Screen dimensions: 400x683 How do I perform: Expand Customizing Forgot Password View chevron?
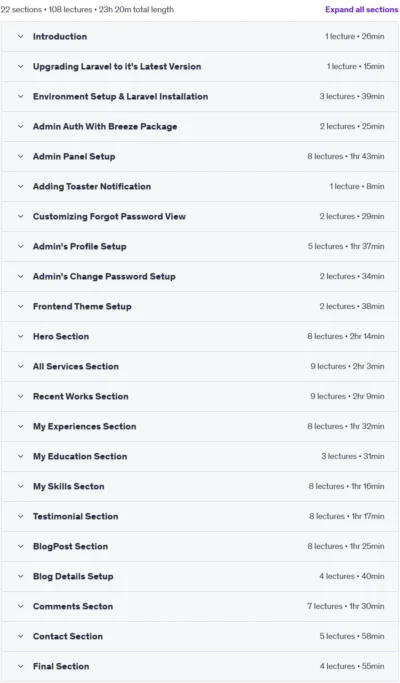point(20,216)
